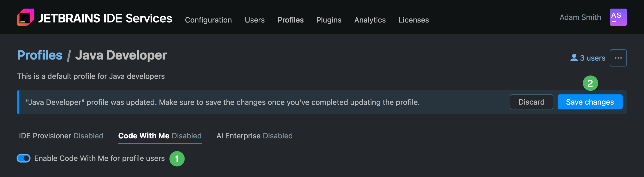Switch to the IDE Provisioner tab
Viewport: 644px width, 177px height.
click(x=61, y=136)
